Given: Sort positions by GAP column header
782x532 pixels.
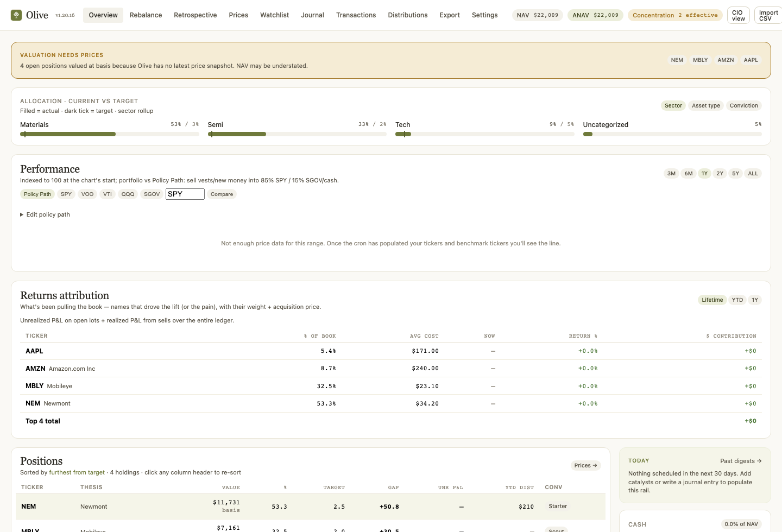Looking at the screenshot, I should click(394, 487).
